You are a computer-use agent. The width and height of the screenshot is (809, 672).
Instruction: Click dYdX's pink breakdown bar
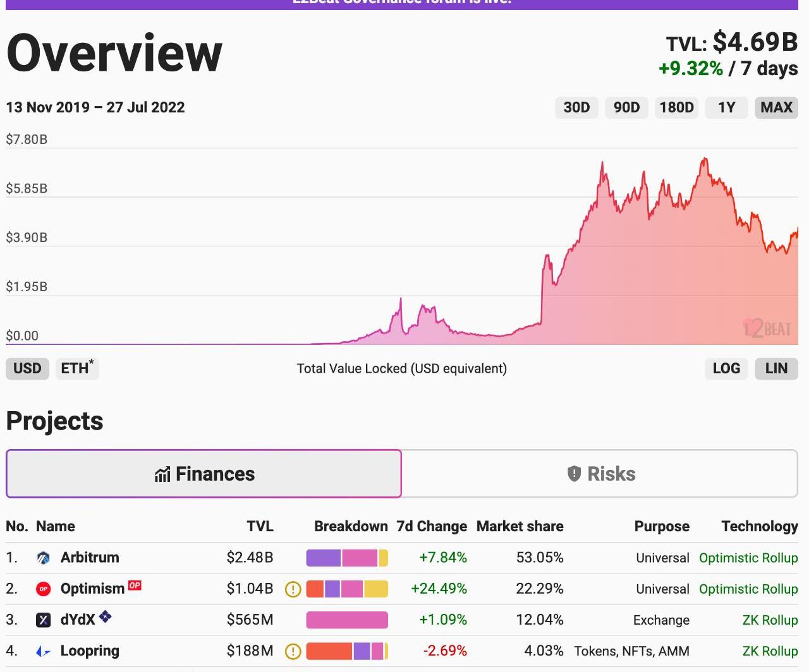tap(347, 620)
